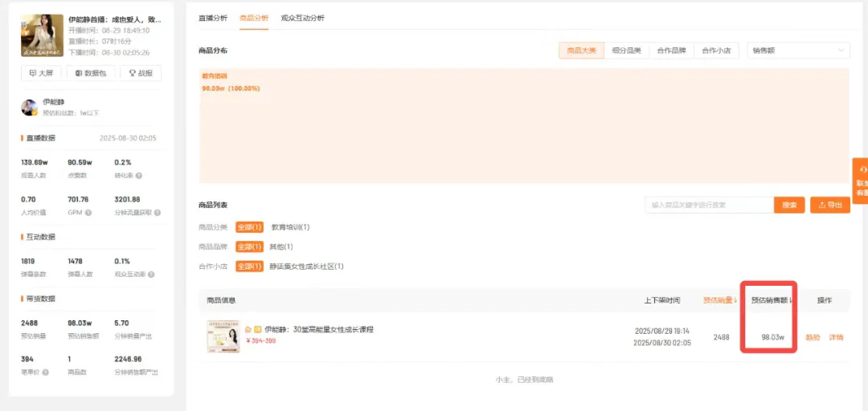Click the 701.76 GPM value
The image size is (868, 411).
[x=78, y=199]
